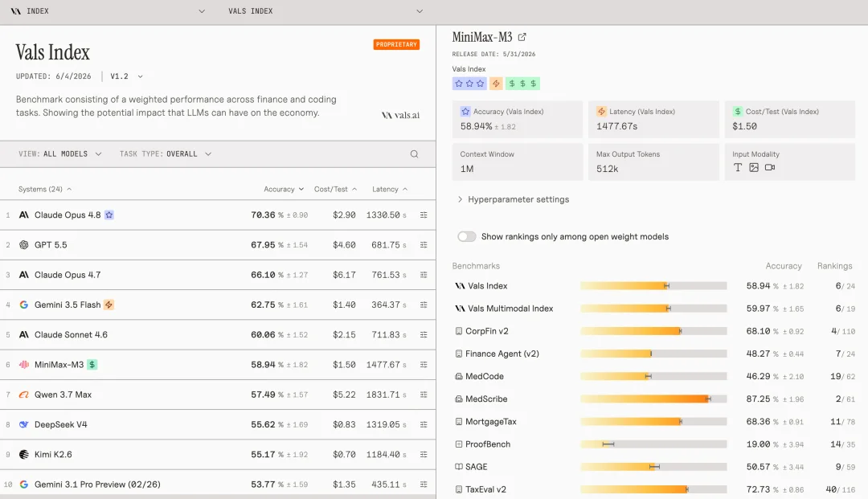Open the V1.2 version dropdown

126,76
